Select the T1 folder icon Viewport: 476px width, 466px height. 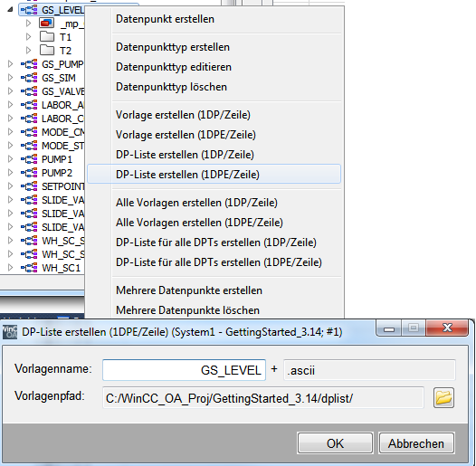click(x=47, y=37)
